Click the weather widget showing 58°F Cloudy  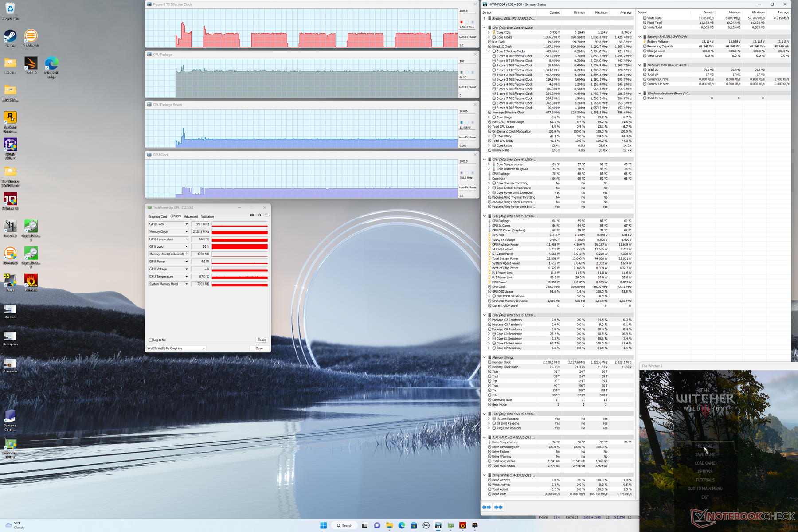[15, 525]
